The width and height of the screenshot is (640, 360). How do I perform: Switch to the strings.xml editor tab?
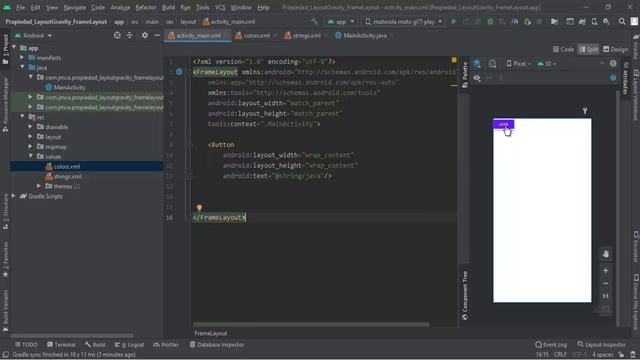click(x=303, y=36)
